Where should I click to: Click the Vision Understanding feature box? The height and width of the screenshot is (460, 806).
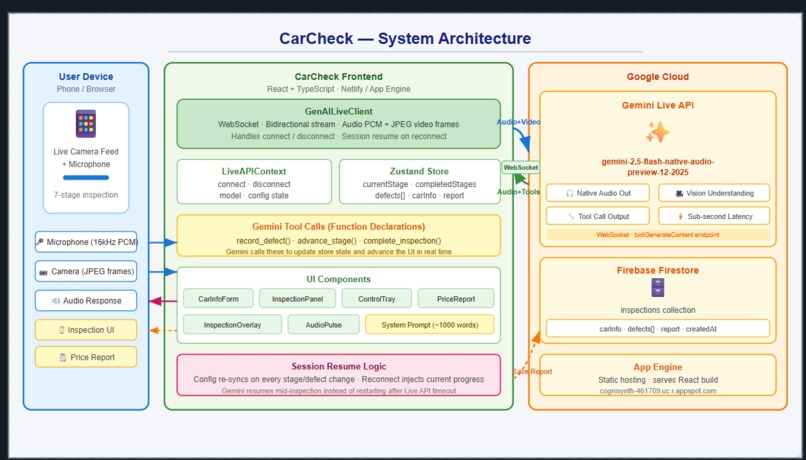click(x=714, y=193)
